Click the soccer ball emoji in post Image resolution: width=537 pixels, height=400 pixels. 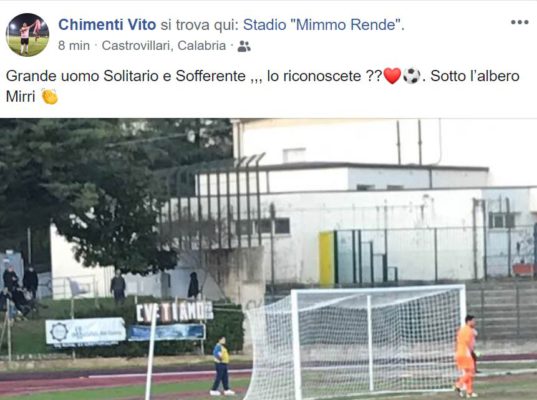[411, 76]
